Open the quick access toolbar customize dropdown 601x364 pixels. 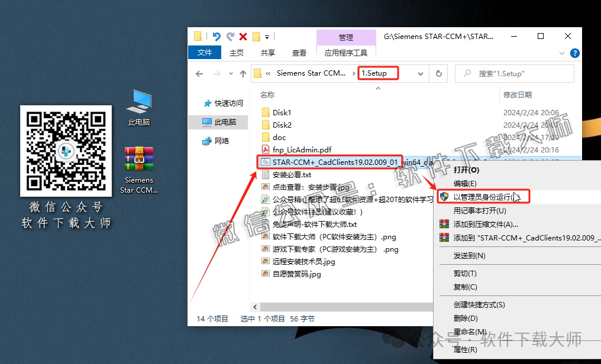click(267, 37)
